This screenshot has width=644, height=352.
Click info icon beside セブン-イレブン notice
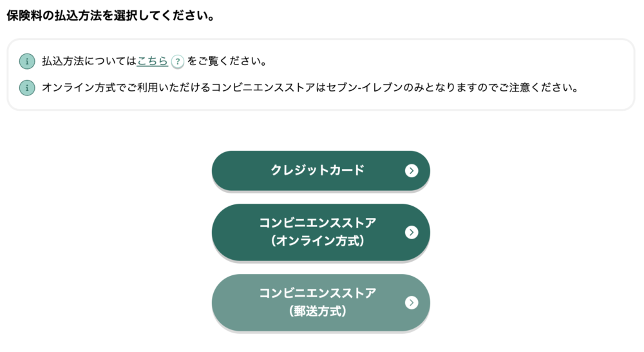(x=27, y=88)
